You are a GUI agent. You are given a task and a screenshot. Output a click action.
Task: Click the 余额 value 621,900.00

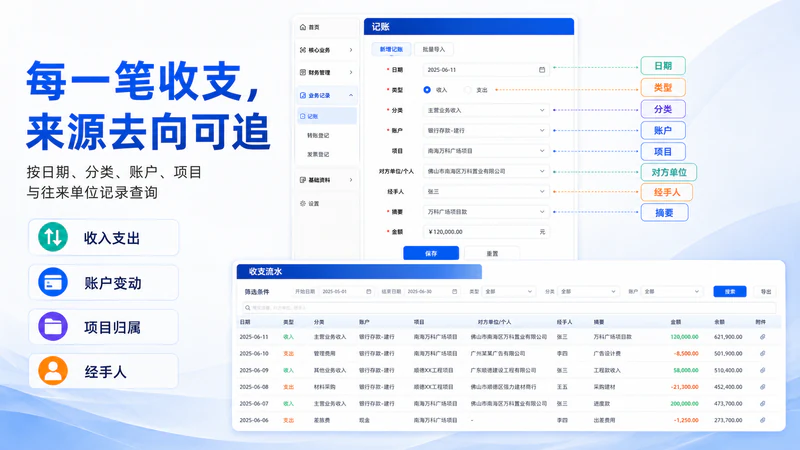pos(728,337)
